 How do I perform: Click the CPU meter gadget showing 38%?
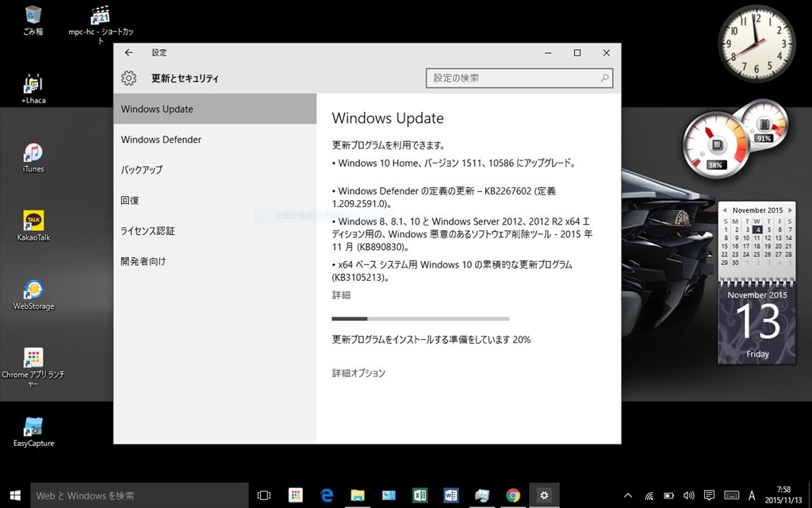point(716,144)
